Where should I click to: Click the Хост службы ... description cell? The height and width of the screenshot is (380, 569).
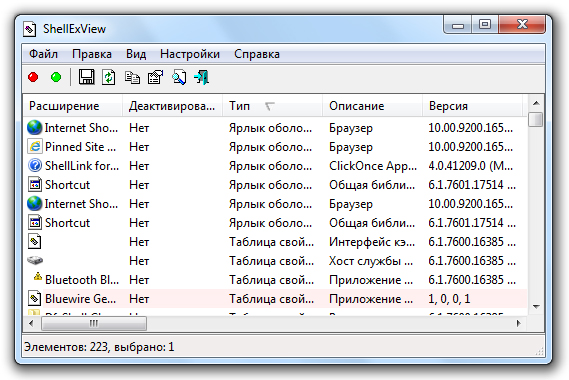[371, 261]
